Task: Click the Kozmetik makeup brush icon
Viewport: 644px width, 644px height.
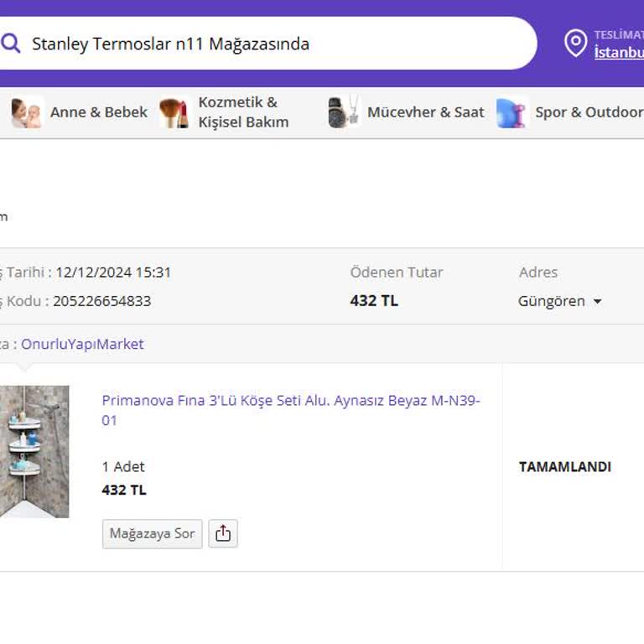Action: click(x=174, y=112)
